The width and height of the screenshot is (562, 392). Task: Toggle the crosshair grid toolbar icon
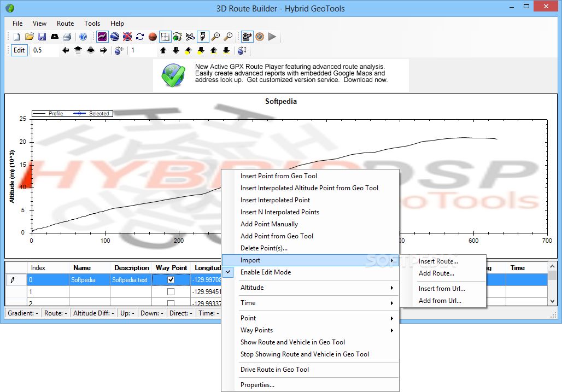165,37
